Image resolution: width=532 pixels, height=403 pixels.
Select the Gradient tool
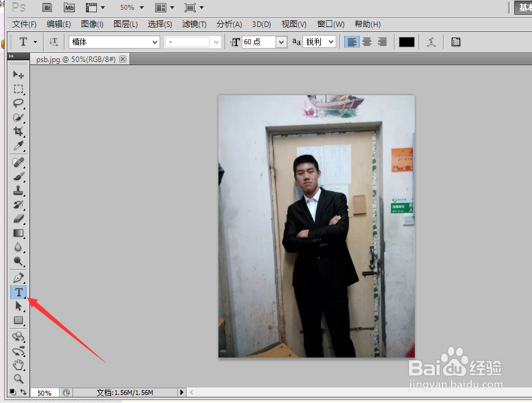coord(18,233)
